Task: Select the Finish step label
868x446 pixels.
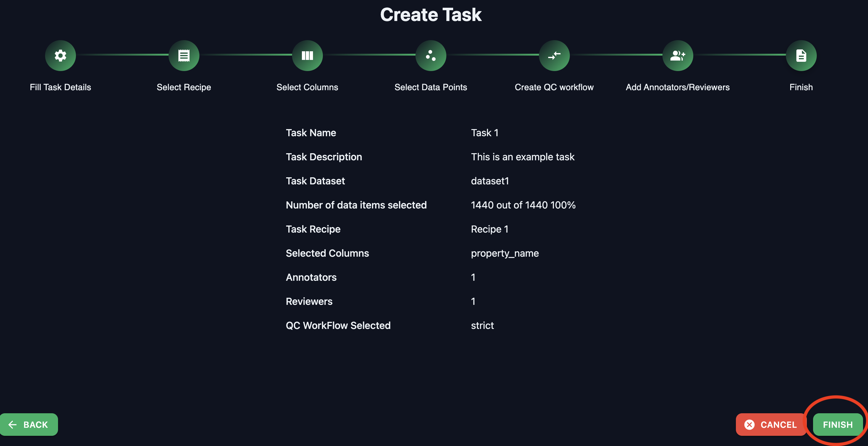Action: [801, 87]
